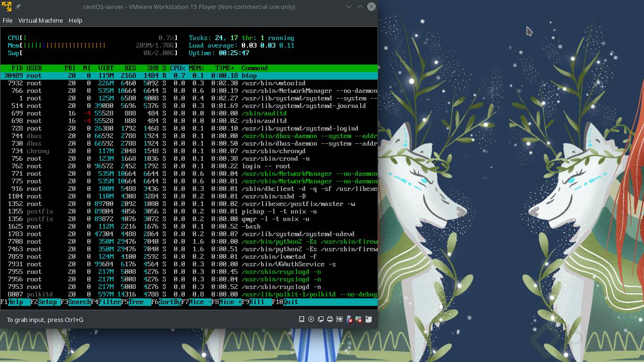
Task: Select the /usr/sbin/sshd -D process row
Action: pos(189,197)
